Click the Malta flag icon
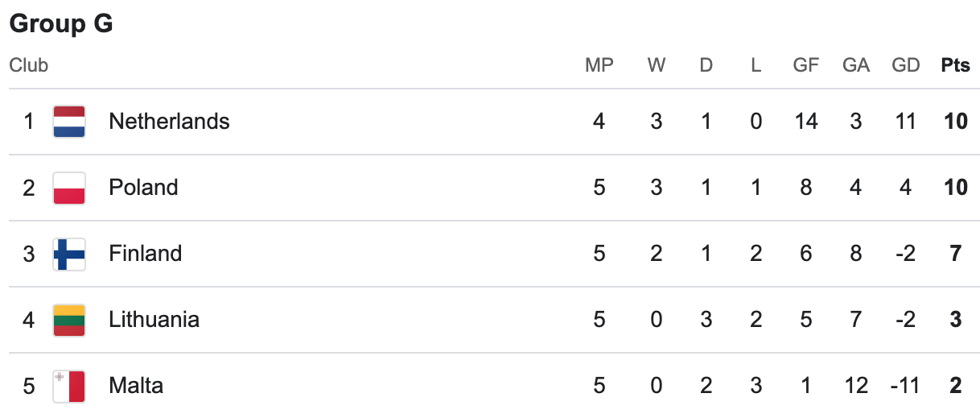 pos(69,386)
